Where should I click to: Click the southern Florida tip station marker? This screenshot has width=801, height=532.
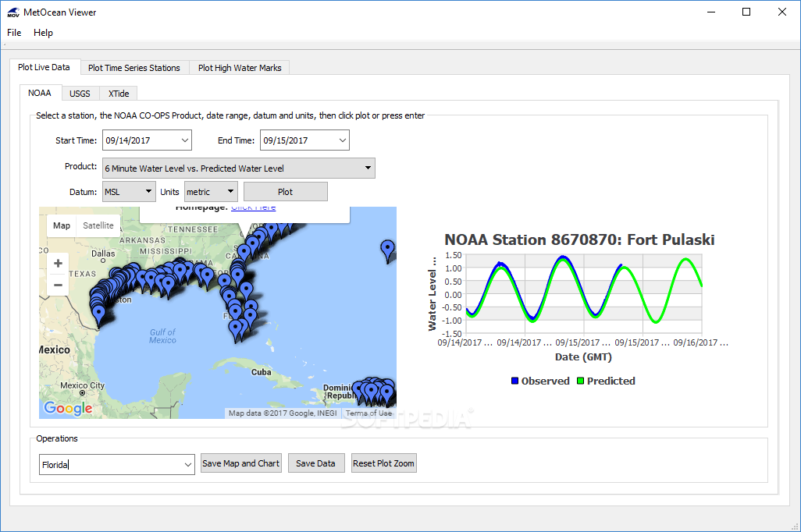pos(236,330)
